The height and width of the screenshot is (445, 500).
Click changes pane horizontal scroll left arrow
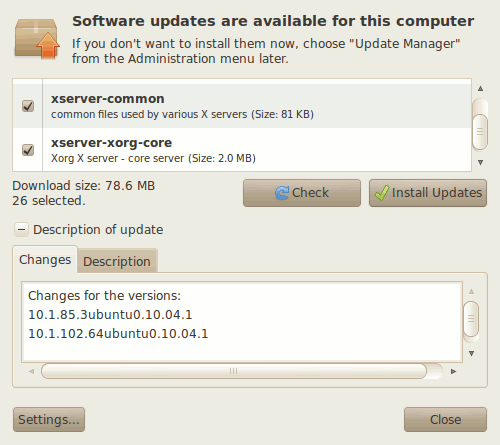click(31, 371)
